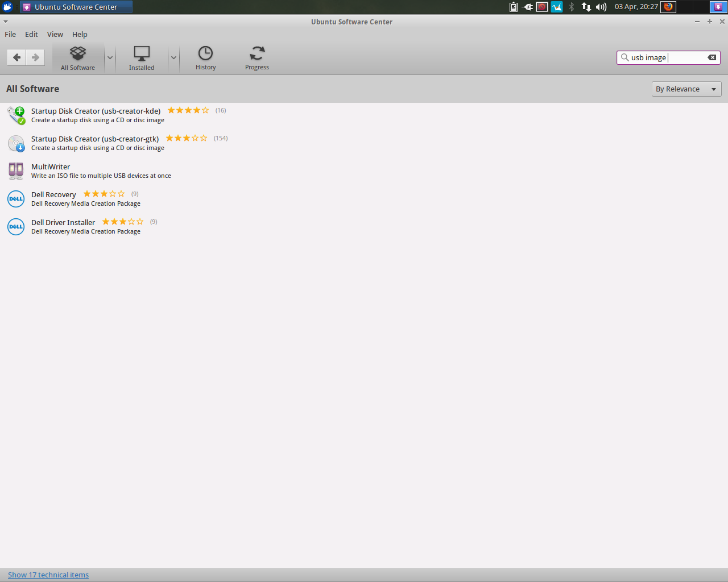Viewport: 728px width, 582px height.
Task: Click the magnifier icon in the search box
Action: (624, 57)
